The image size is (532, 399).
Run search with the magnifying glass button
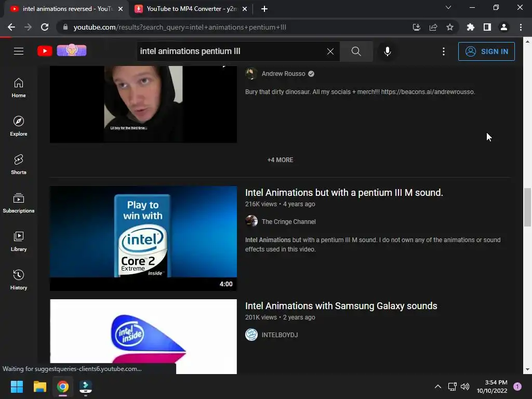356,51
